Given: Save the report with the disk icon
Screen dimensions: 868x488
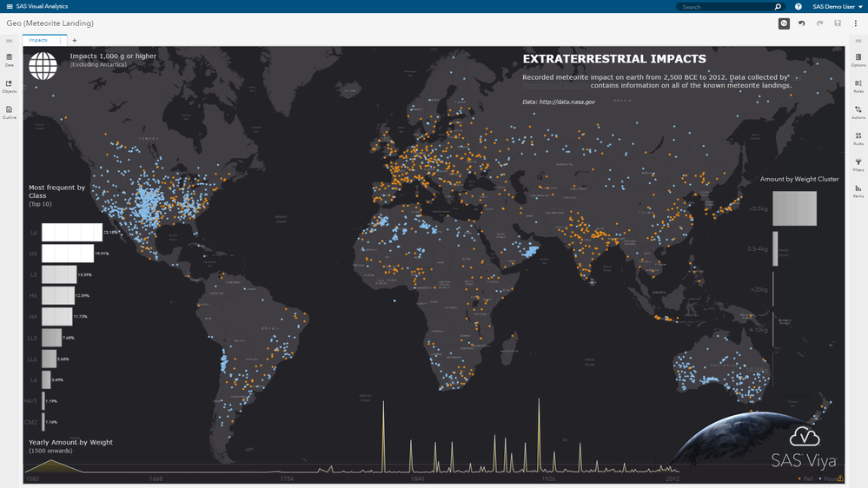Looking at the screenshot, I should (838, 23).
